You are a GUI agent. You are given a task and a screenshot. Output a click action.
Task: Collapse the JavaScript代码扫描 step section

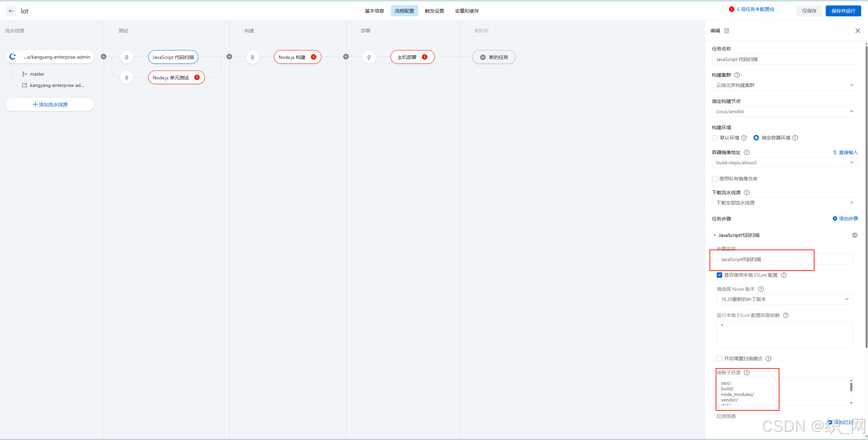[715, 235]
